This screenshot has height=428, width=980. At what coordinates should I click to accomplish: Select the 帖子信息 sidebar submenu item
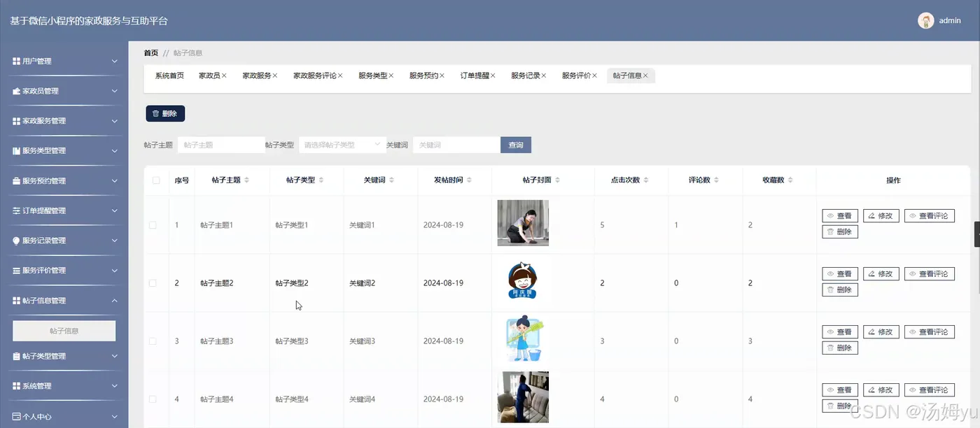click(x=64, y=331)
